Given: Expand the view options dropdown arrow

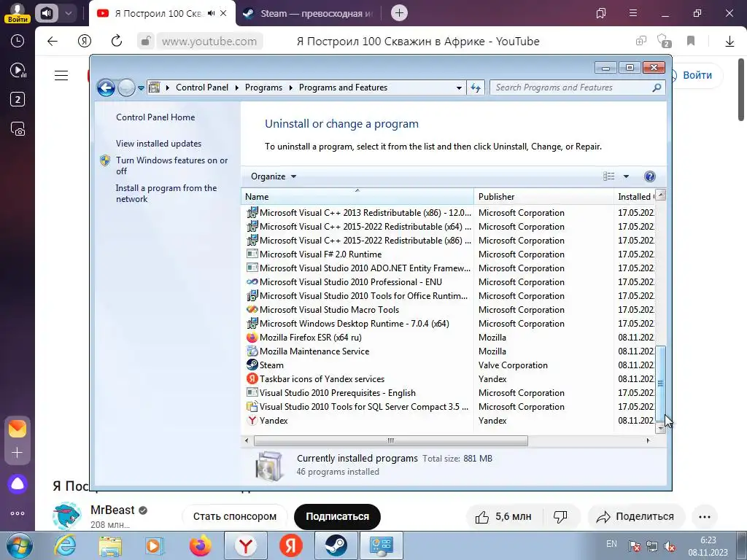Looking at the screenshot, I should point(626,176).
